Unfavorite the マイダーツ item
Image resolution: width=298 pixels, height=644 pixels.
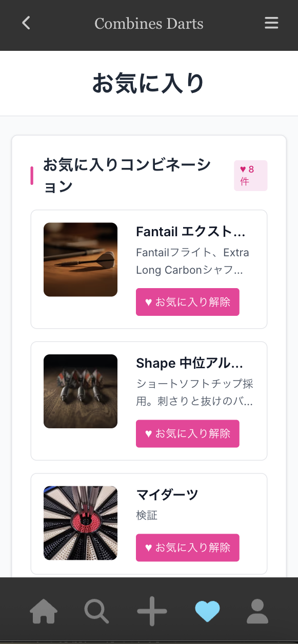pos(187,547)
